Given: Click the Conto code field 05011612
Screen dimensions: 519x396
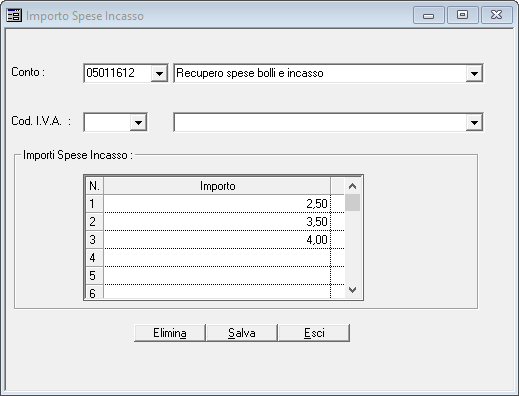Looking at the screenshot, I should [118, 73].
